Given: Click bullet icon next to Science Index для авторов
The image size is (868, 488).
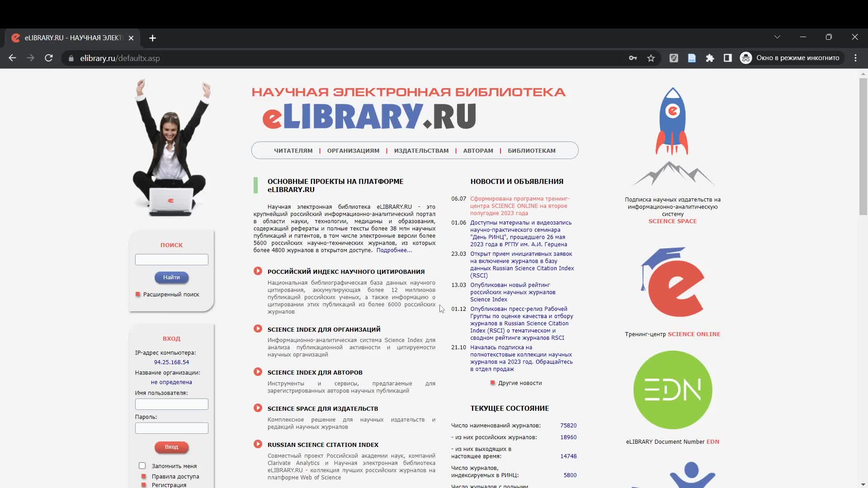Looking at the screenshot, I should pyautogui.click(x=258, y=372).
